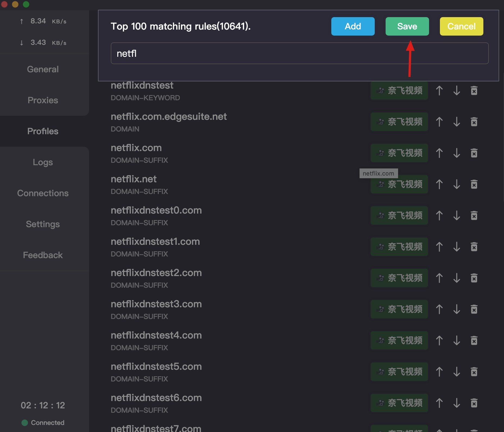Open the Feedback section
Viewport: 504px width, 432px height.
43,255
